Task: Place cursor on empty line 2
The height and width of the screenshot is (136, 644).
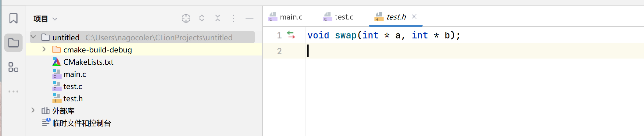Action: coord(474,51)
